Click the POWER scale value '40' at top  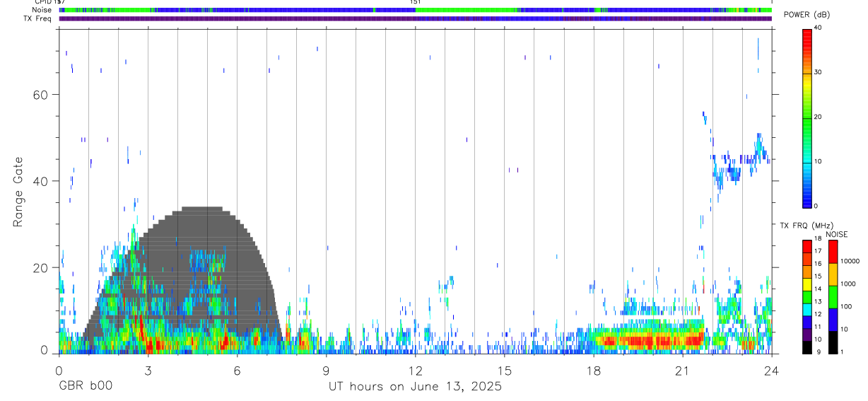[x=819, y=28]
